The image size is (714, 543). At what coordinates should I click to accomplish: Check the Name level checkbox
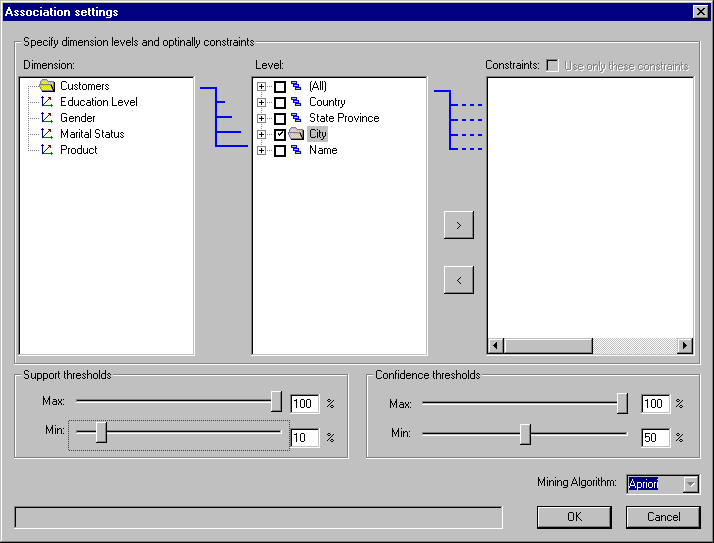pos(280,150)
